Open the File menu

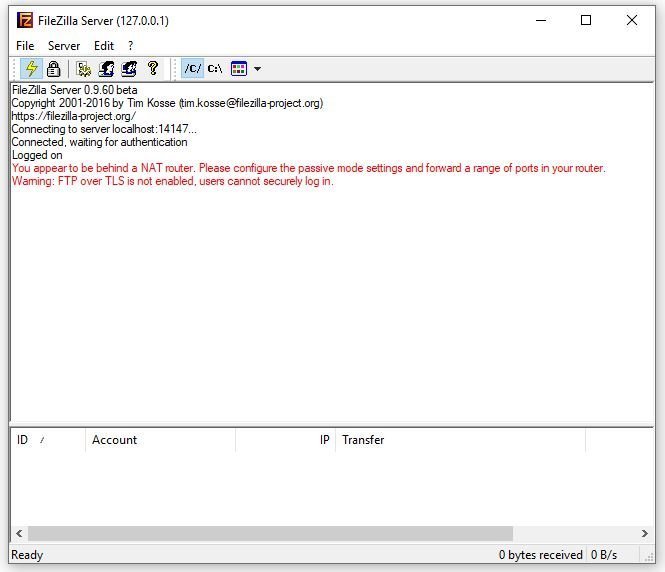[x=25, y=46]
